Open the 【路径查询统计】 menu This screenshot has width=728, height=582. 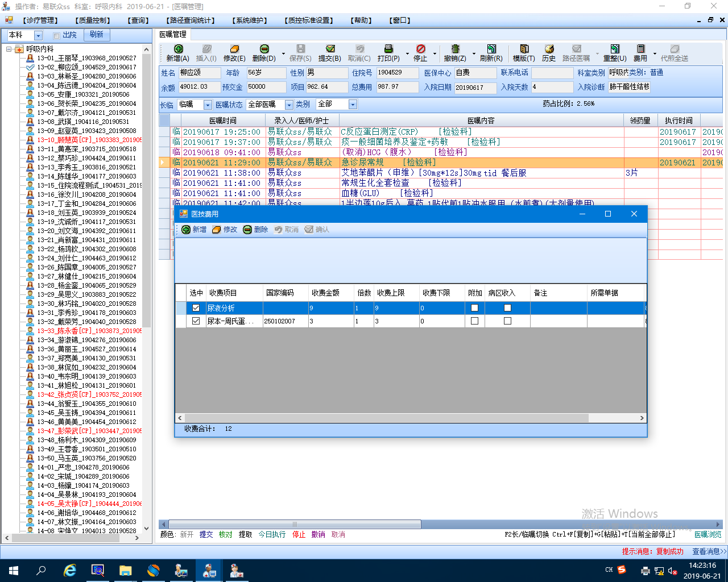tap(190, 20)
